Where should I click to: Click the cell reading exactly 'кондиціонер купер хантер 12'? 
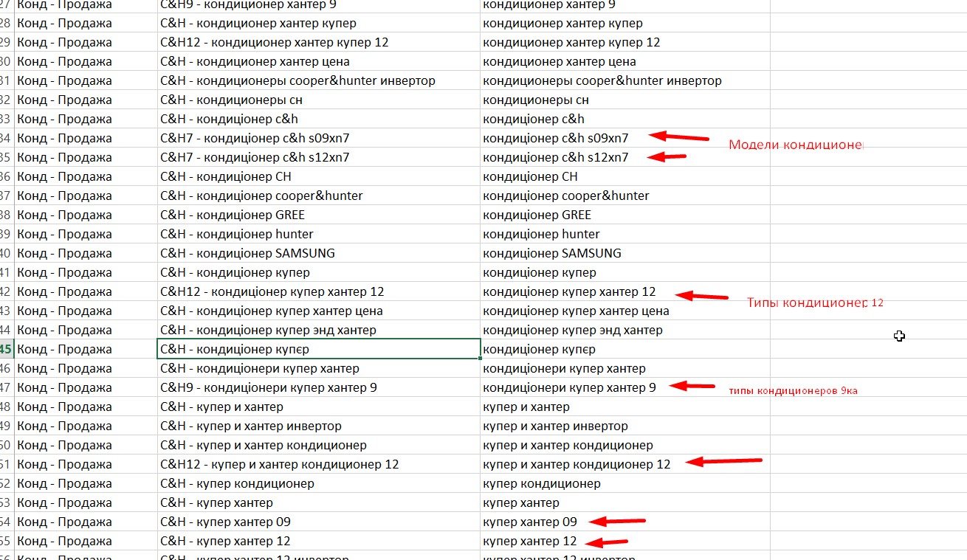click(625, 291)
